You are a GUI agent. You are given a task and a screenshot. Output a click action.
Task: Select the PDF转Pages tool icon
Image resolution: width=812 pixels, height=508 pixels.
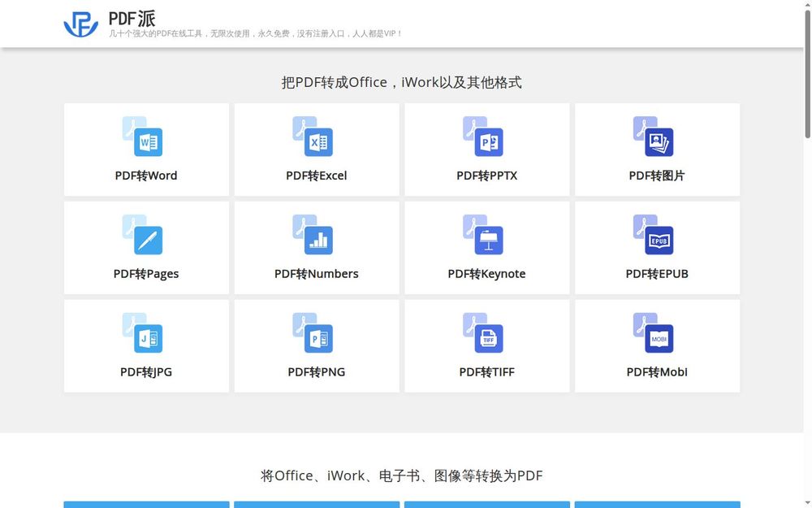(145, 238)
